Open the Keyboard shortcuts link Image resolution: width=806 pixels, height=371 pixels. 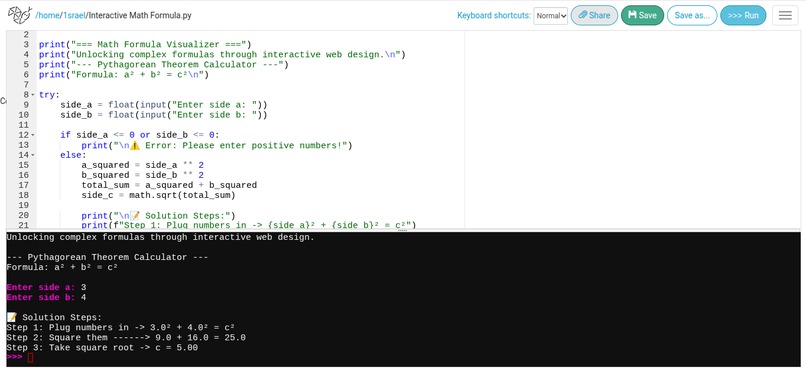point(493,15)
